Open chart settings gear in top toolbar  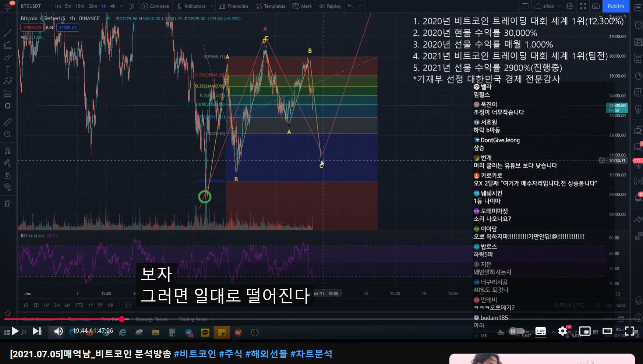pyautogui.click(x=570, y=6)
